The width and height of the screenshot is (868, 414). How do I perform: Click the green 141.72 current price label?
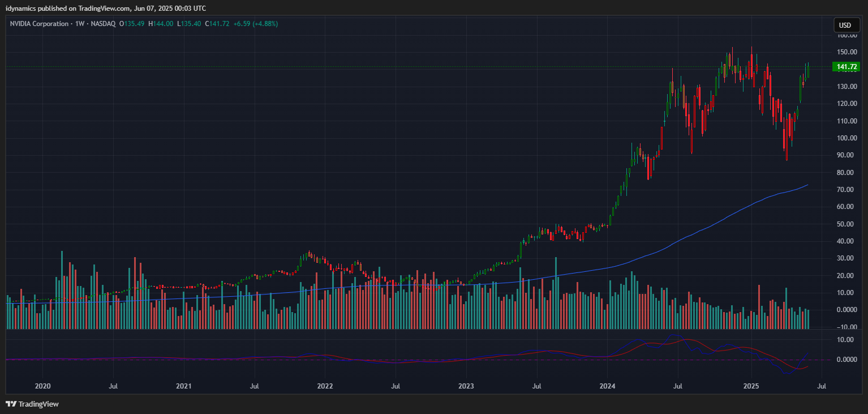[x=846, y=67]
